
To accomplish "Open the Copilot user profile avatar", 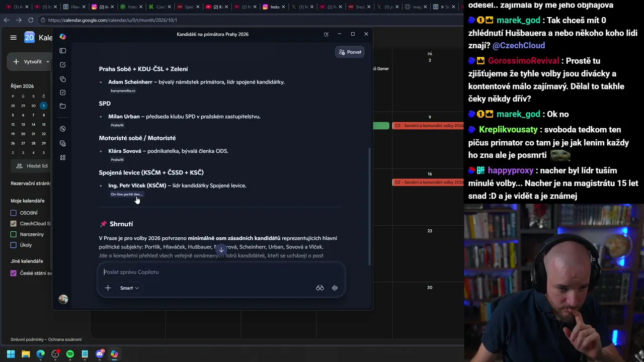I will pyautogui.click(x=63, y=299).
